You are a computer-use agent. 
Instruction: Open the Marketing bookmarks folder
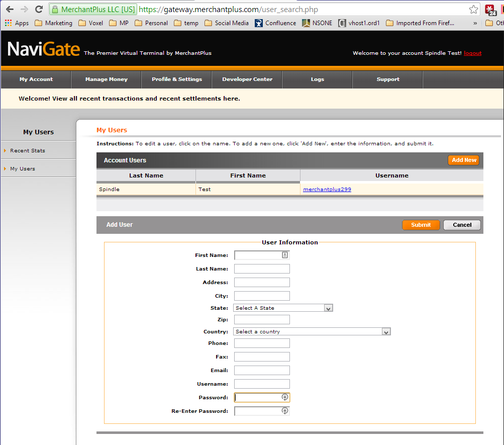(x=53, y=23)
